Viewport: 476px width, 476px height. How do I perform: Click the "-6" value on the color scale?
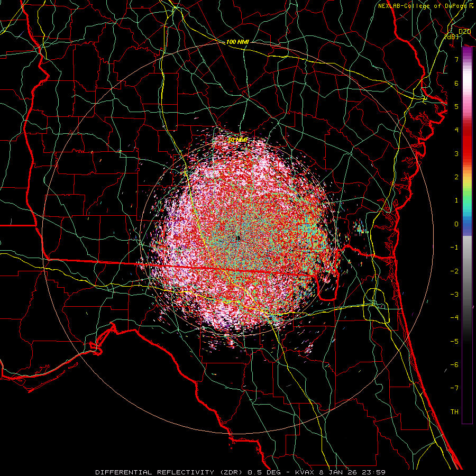click(x=454, y=365)
